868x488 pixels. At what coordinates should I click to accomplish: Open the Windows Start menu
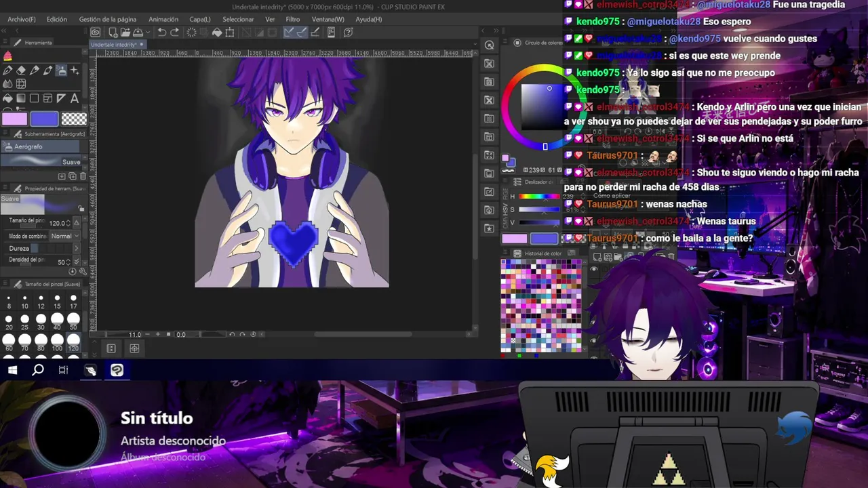click(x=12, y=370)
